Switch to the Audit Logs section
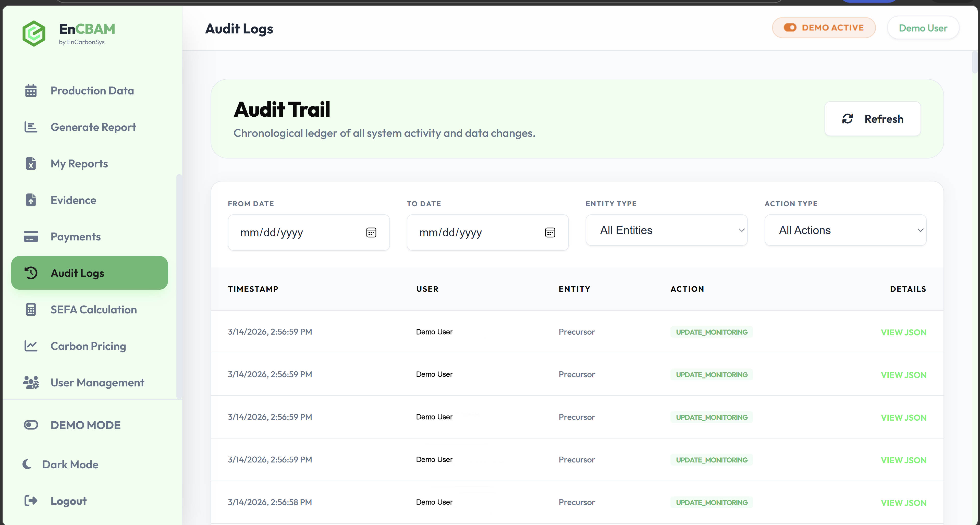The image size is (980, 525). (x=77, y=273)
